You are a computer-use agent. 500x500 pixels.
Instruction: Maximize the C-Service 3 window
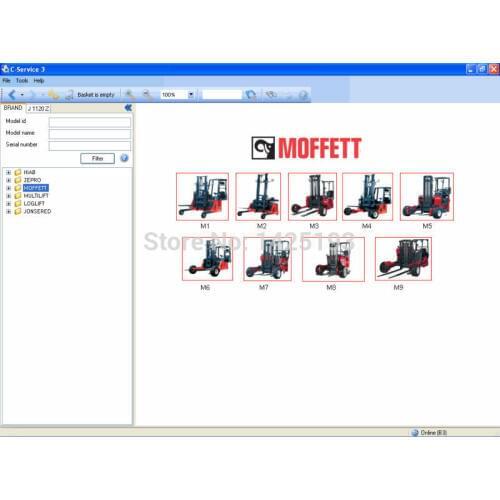point(482,69)
